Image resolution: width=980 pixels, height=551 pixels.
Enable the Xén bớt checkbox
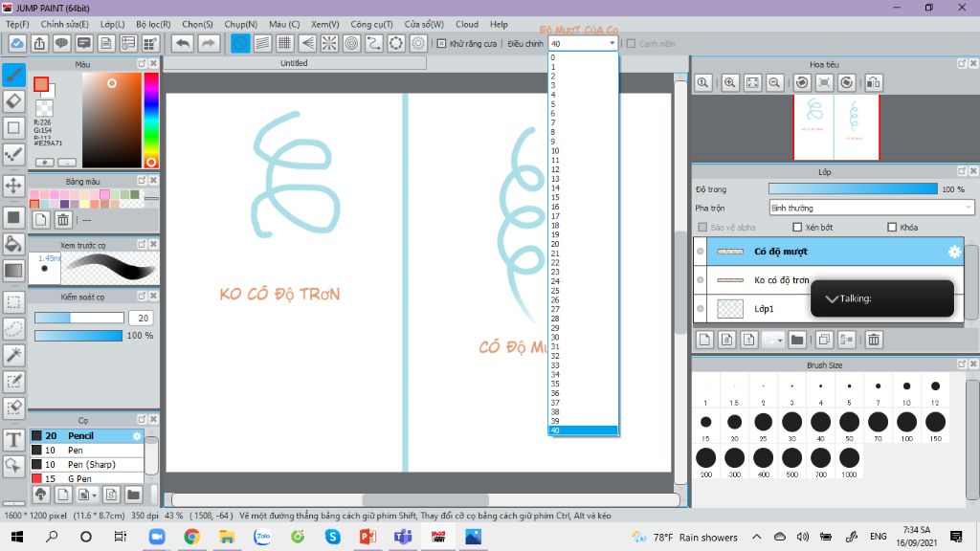[x=797, y=228]
